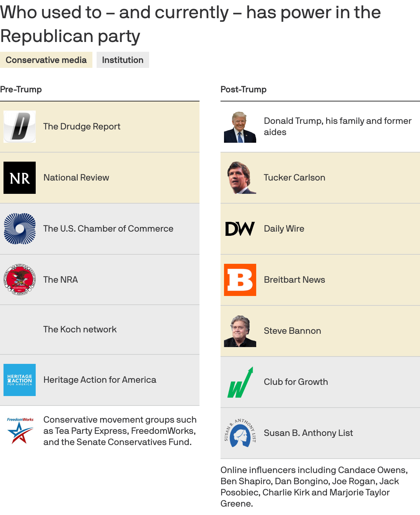The width and height of the screenshot is (420, 515).
Task: Click 'Donald Trump, his family and former aides'
Action: pyautogui.click(x=338, y=127)
